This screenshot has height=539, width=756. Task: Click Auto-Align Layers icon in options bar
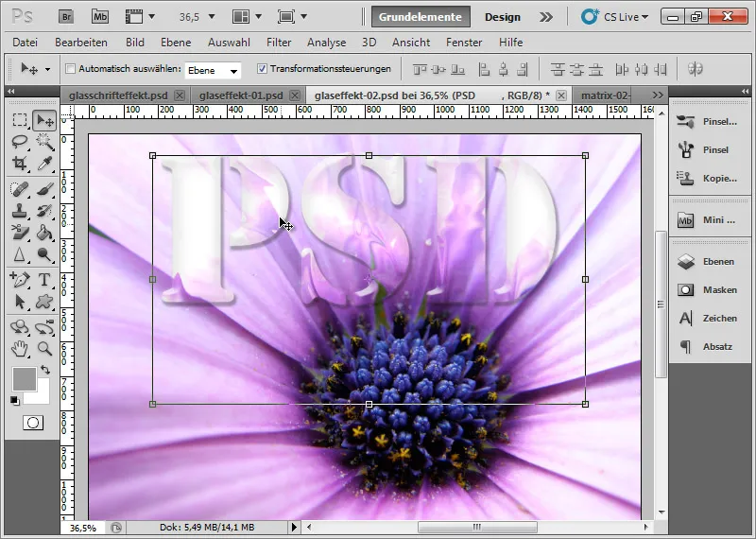pos(695,69)
